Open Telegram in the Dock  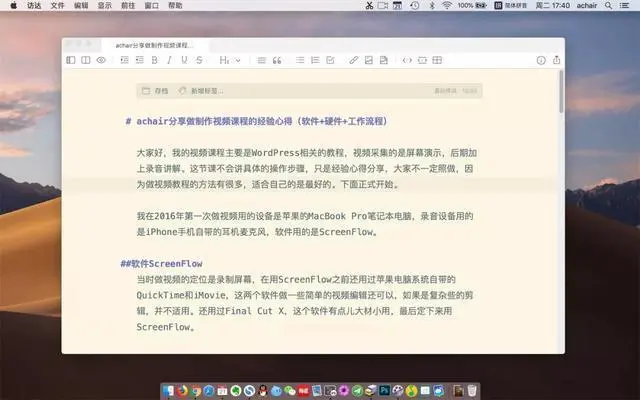pos(357,391)
